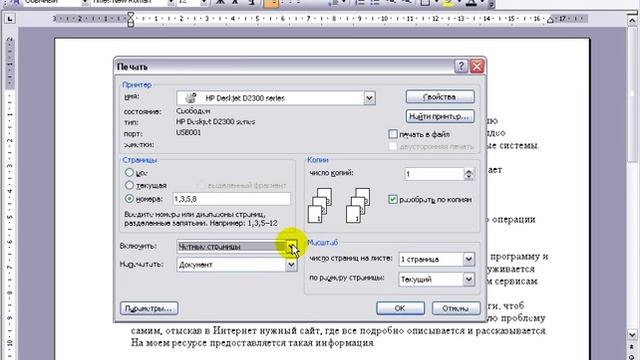Click the Печать dialog title bar text
Image resolution: width=640 pixels, height=360 pixels.
click(132, 67)
